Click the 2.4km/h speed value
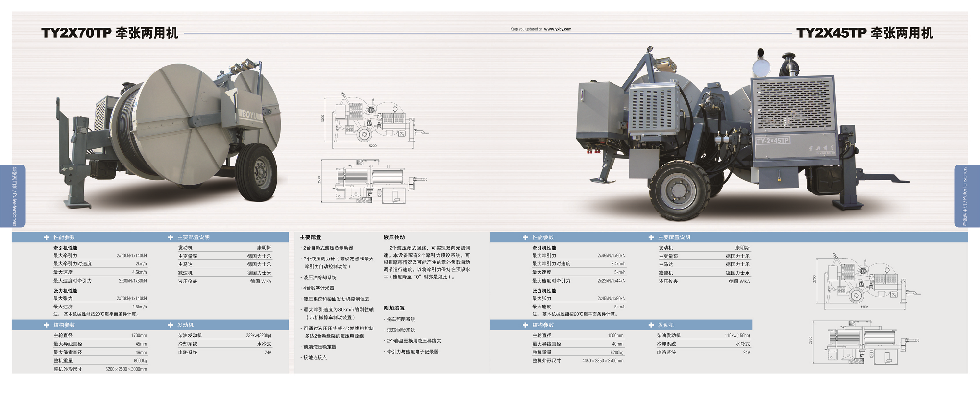Image resolution: width=980 pixels, height=401 pixels. click(618, 264)
